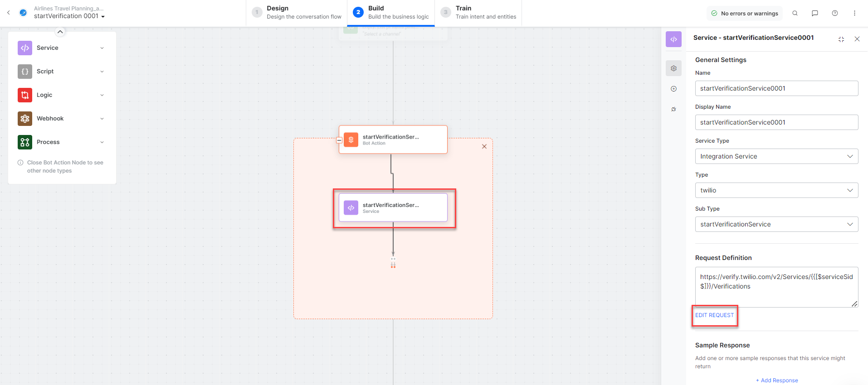The width and height of the screenshot is (868, 385).
Task: Open the settings gear in Service panel
Action: point(674,68)
